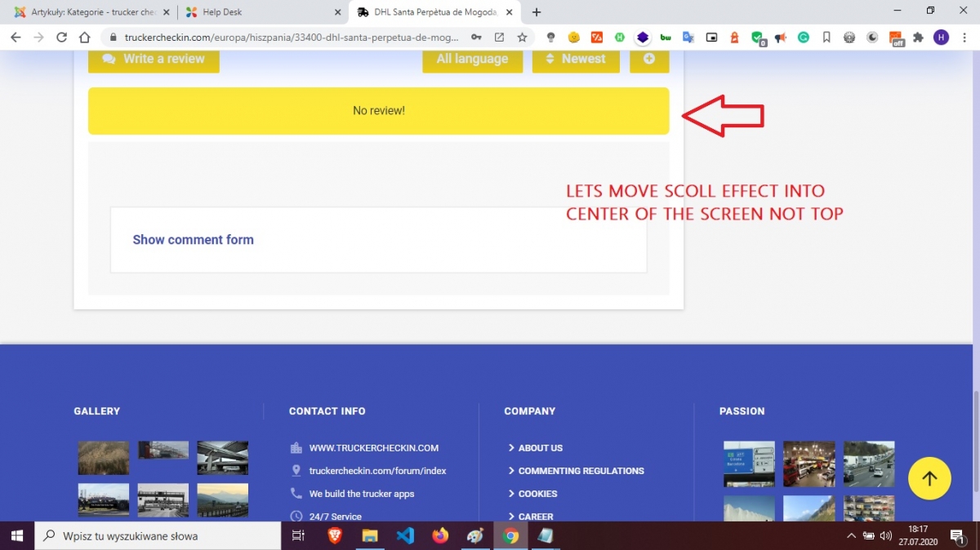
Task: Click the Chrome profile avatar H
Action: [942, 38]
